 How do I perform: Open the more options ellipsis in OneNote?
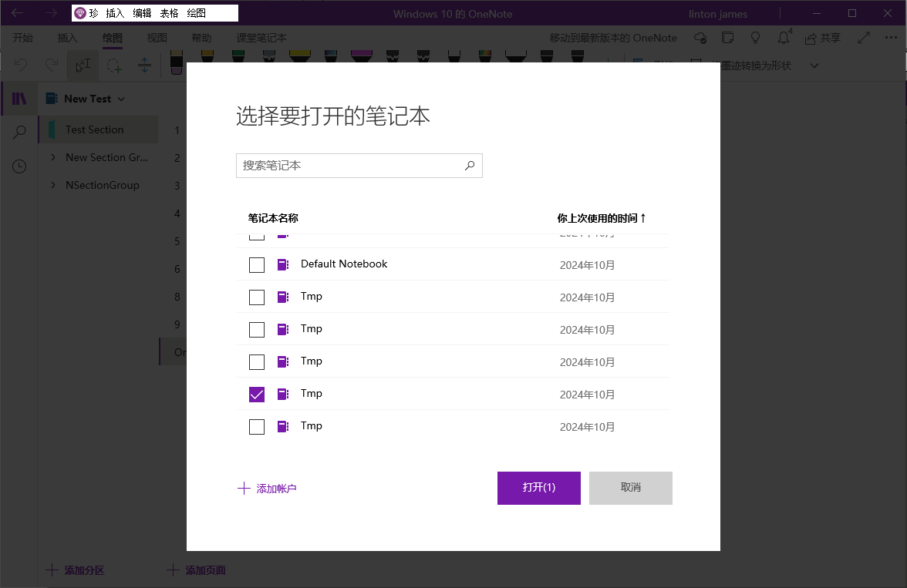891,39
